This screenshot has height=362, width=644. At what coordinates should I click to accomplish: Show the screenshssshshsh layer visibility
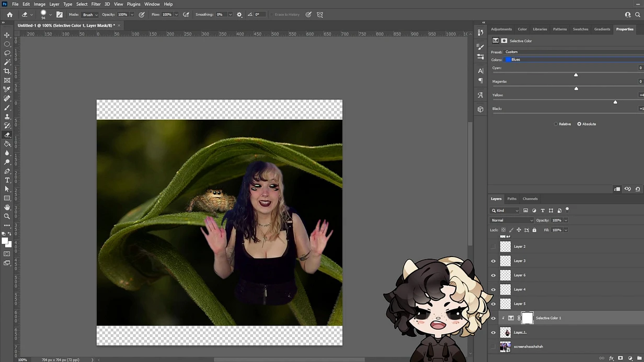tap(493, 346)
